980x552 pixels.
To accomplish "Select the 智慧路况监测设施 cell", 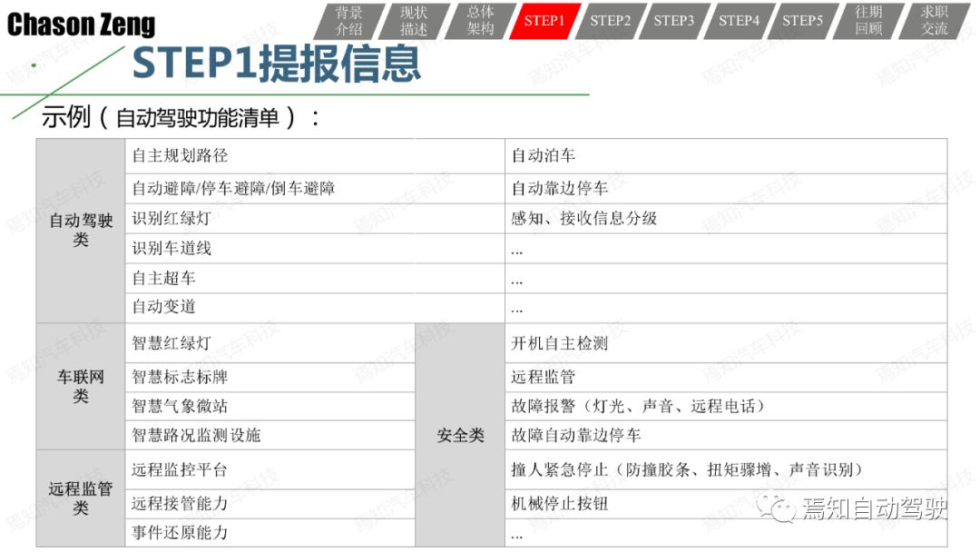I will (x=270, y=435).
